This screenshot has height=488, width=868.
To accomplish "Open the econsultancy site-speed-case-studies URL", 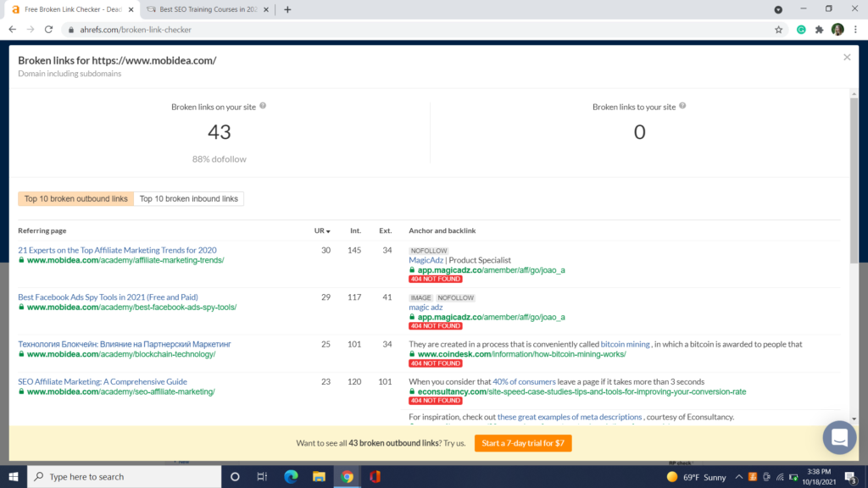I will click(581, 391).
